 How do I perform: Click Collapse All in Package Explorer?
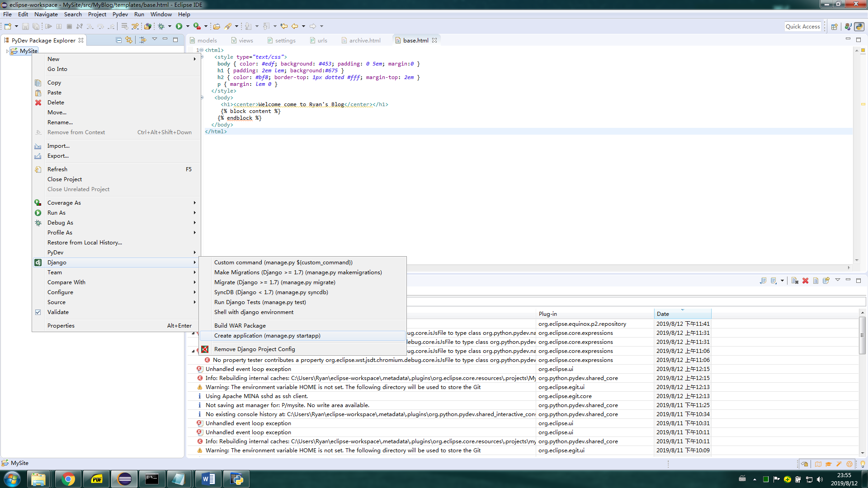point(118,40)
